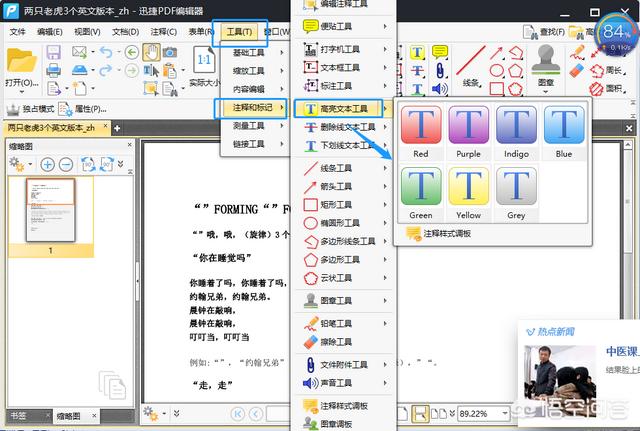Choose 图章工具 stamp item
Viewport: 640px width, 431px height.
coord(344,301)
